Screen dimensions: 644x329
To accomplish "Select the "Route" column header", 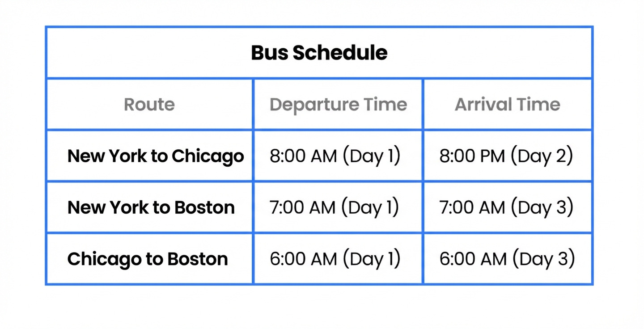I will (149, 105).
